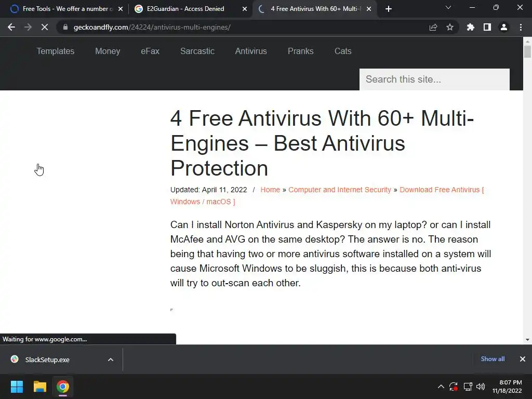Click the article title heading
532x399 pixels.
pyautogui.click(x=322, y=143)
